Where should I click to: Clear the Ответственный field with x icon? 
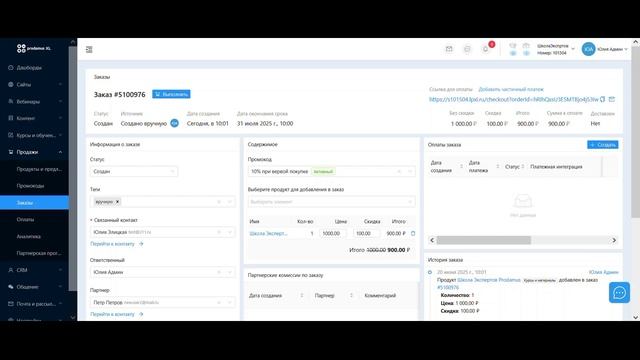pos(219,272)
